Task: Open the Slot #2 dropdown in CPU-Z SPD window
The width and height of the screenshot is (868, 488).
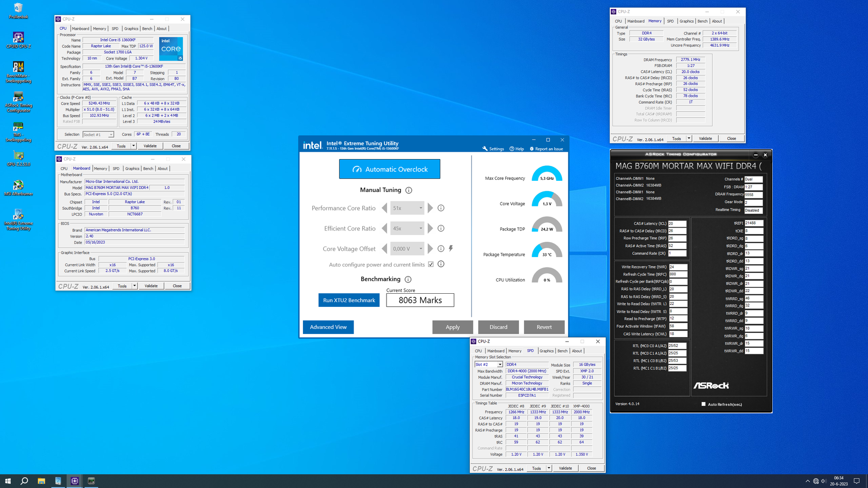Action: 488,365
